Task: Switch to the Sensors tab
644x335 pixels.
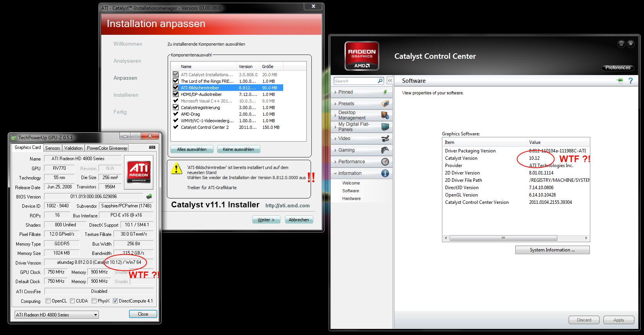Action: pos(53,148)
